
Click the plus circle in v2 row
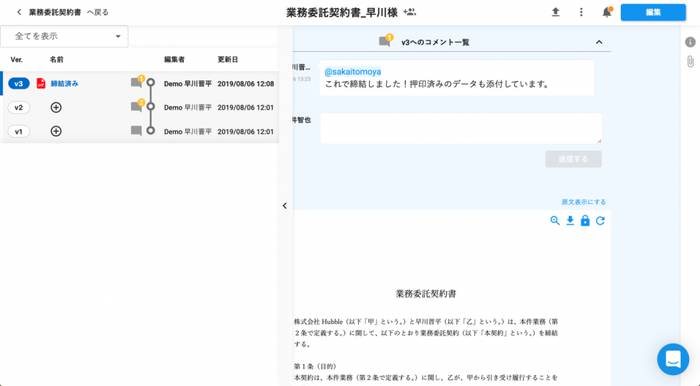(56, 108)
